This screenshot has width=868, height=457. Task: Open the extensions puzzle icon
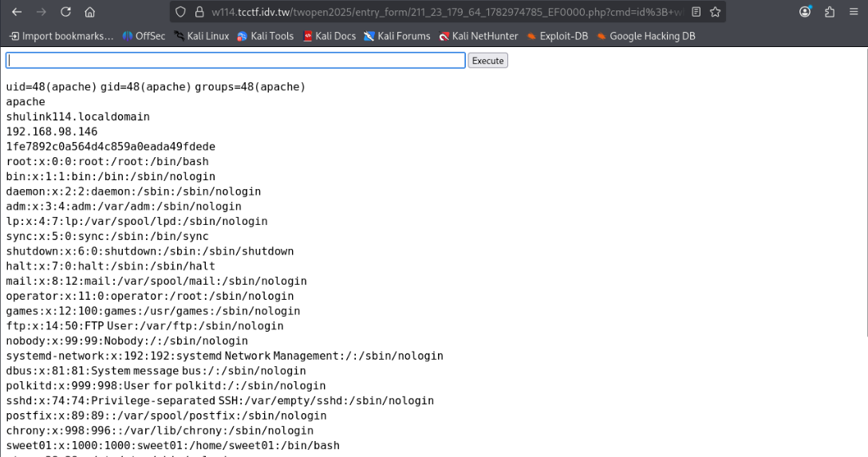click(x=829, y=12)
